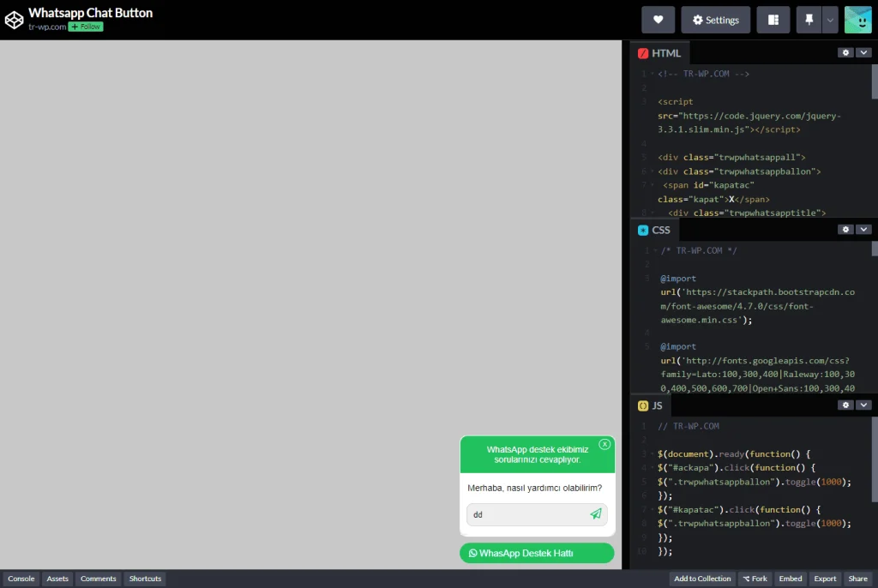Click the WhatsApp logo in the green button
This screenshot has height=588, width=878.
pos(472,553)
